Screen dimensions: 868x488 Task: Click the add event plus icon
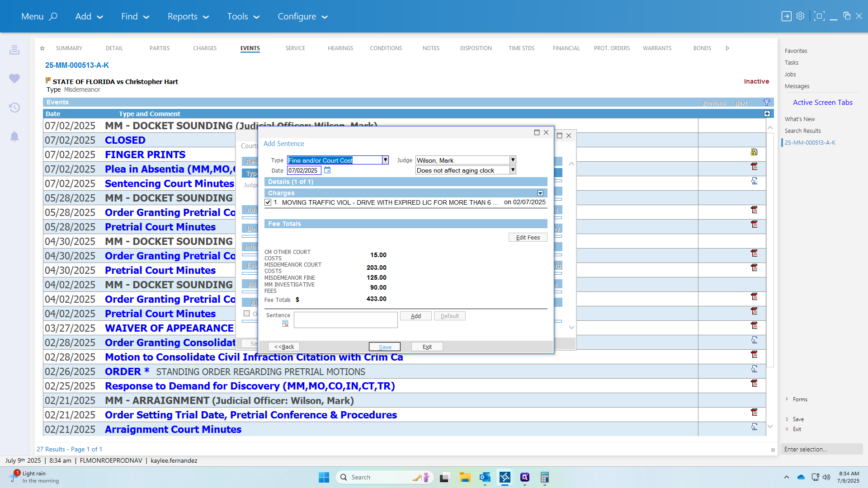pos(767,114)
